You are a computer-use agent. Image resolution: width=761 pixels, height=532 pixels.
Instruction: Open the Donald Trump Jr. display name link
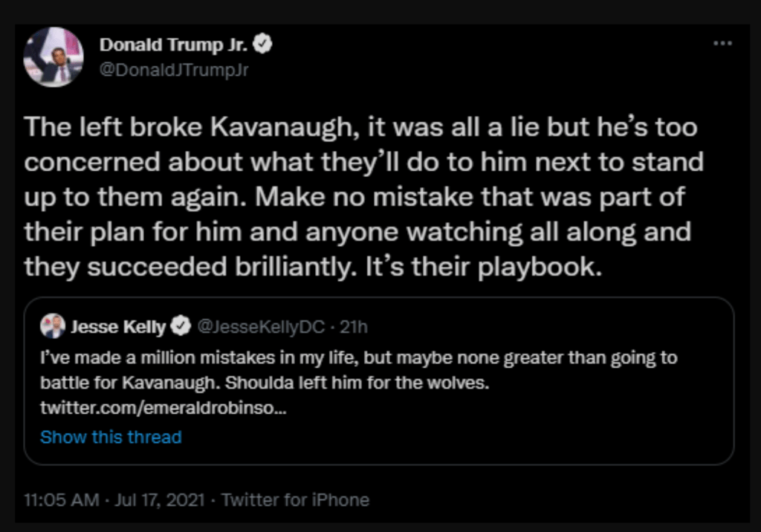[x=174, y=45]
